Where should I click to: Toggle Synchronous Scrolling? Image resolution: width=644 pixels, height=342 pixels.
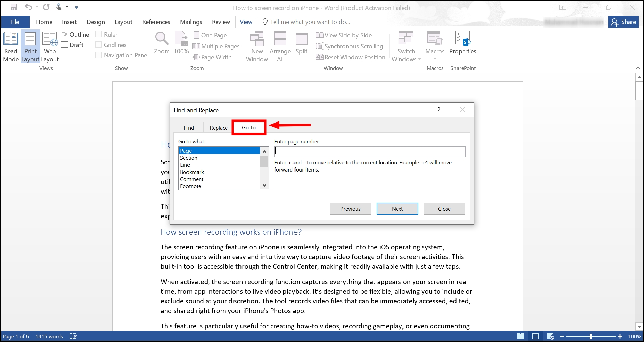point(350,46)
